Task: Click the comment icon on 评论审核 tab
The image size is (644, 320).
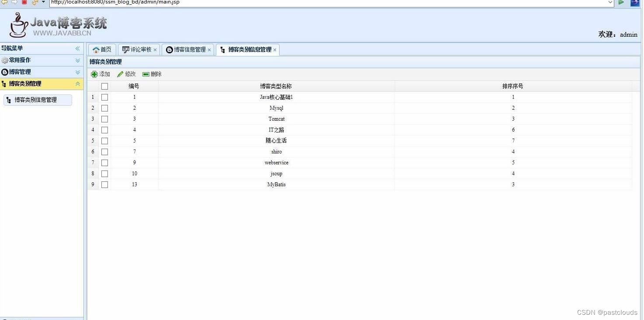Action: coord(126,50)
